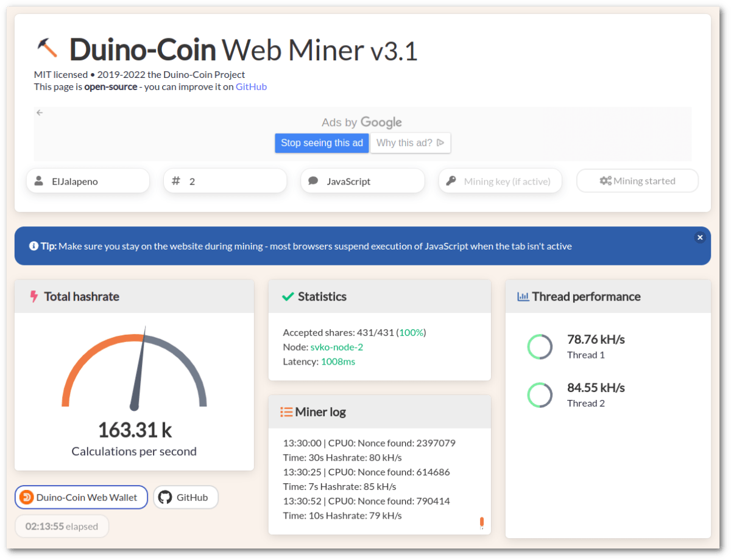Click the Mining key input field
Image resolution: width=731 pixels, height=560 pixels.
[x=500, y=181]
